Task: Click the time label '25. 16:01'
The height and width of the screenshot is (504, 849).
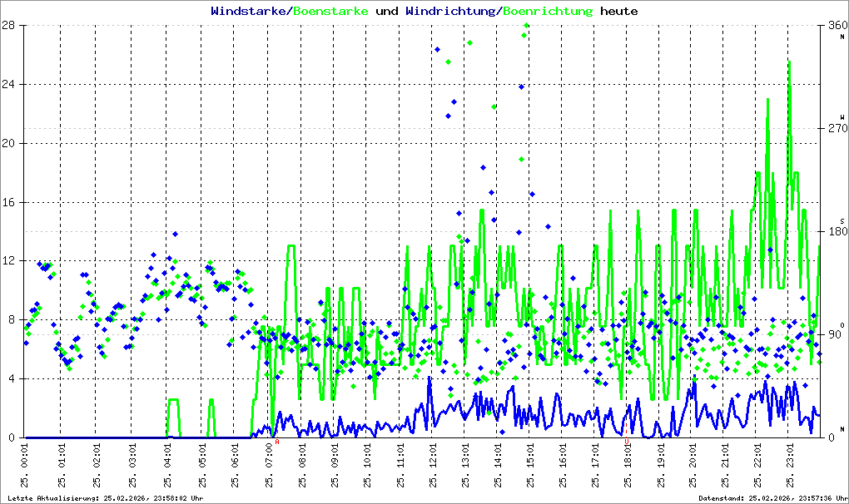Action: click(563, 466)
